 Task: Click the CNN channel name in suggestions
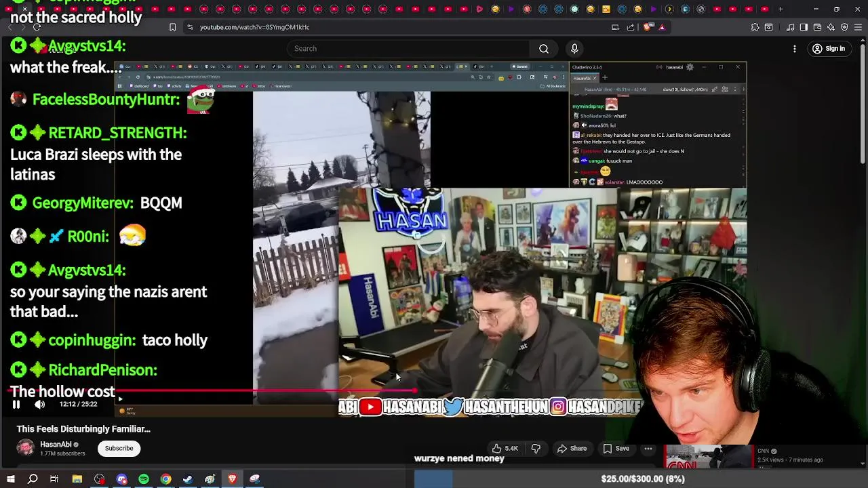pos(763,451)
